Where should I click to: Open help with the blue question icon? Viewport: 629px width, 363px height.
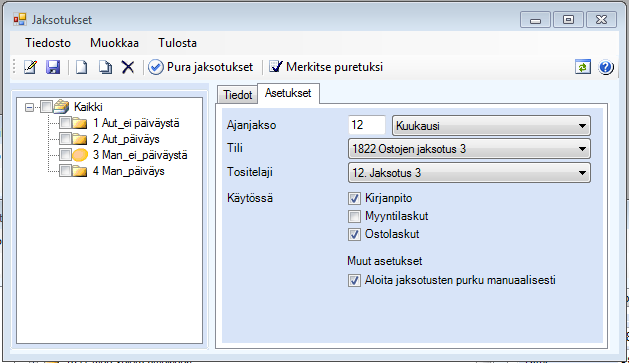[x=606, y=67]
